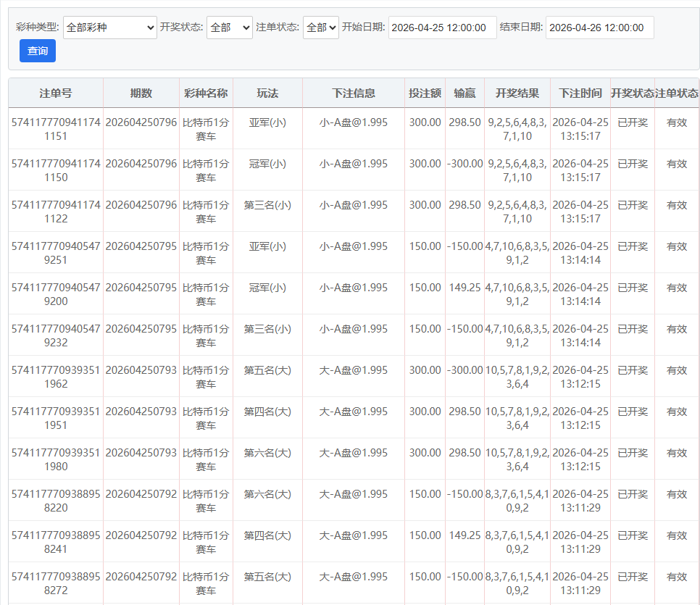Click the 期数 column header

(x=141, y=93)
